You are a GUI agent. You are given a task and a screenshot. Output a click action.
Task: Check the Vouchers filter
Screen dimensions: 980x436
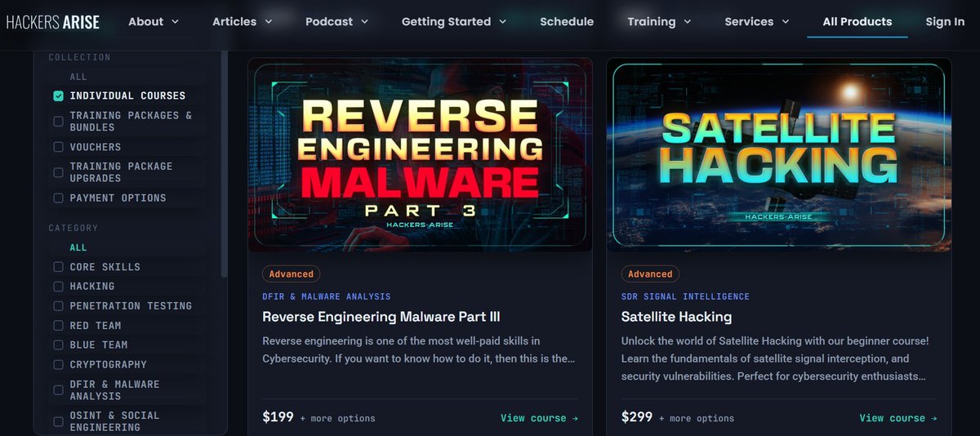(58, 147)
